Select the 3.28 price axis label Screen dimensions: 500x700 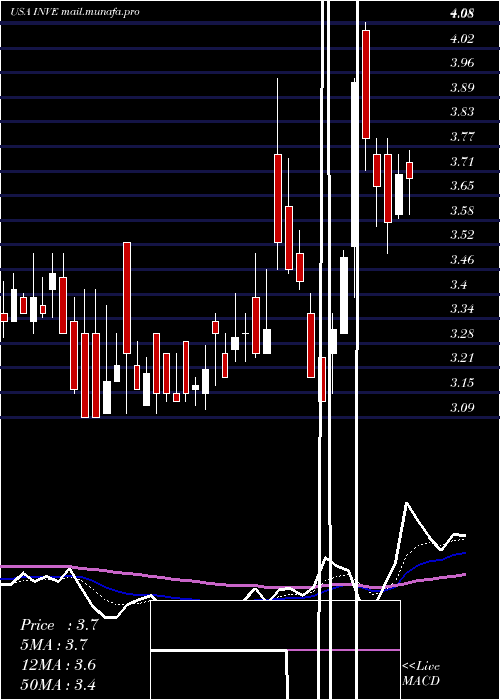(462, 333)
